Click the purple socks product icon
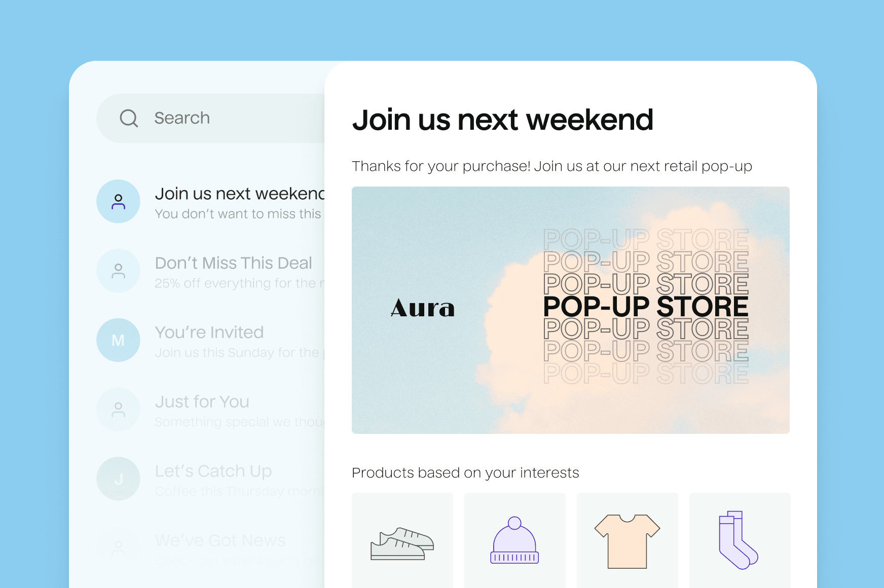The width and height of the screenshot is (884, 588). [739, 540]
